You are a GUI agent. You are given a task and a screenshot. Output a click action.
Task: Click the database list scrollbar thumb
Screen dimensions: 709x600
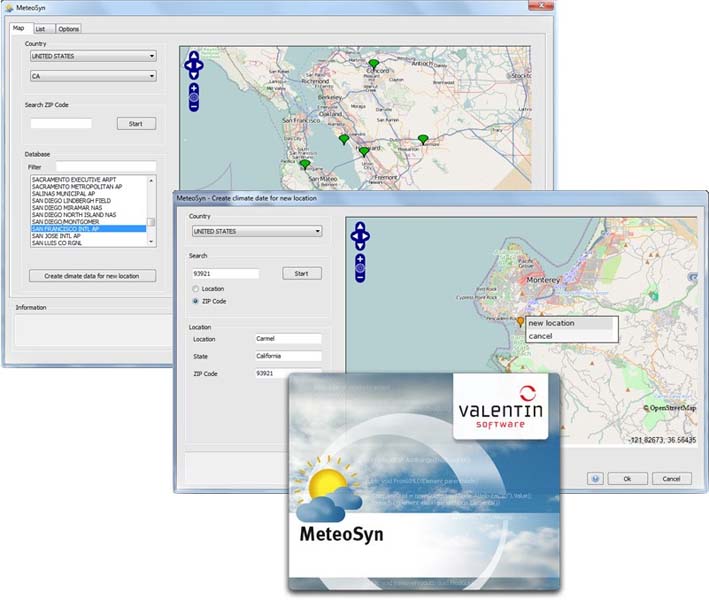pyautogui.click(x=151, y=222)
